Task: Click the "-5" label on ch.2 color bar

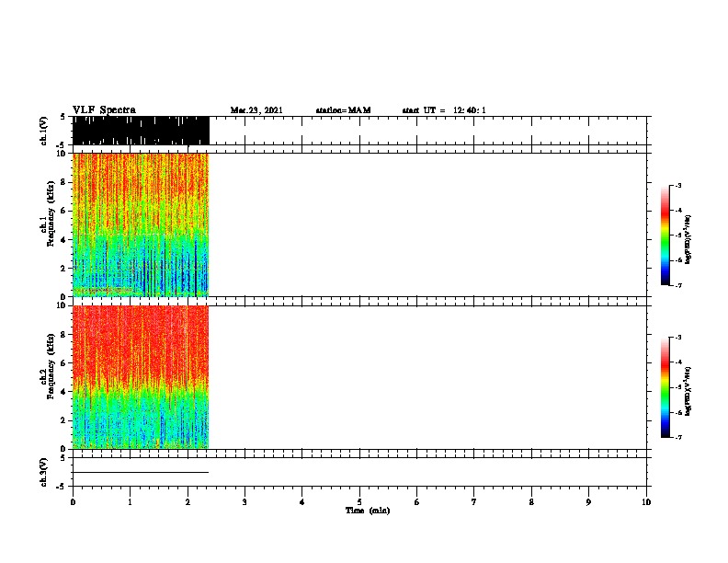Action: point(677,387)
